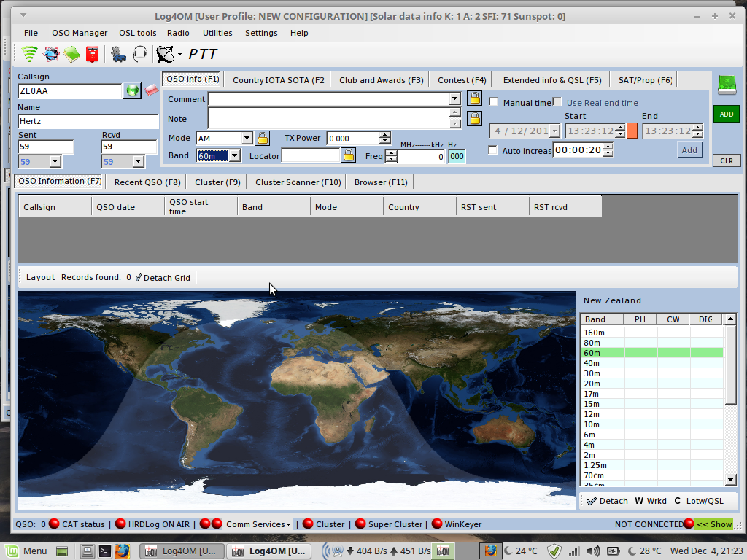Viewport: 747px width, 560px height.
Task: Click the green globe lookup button beside Callsign
Action: point(132,90)
